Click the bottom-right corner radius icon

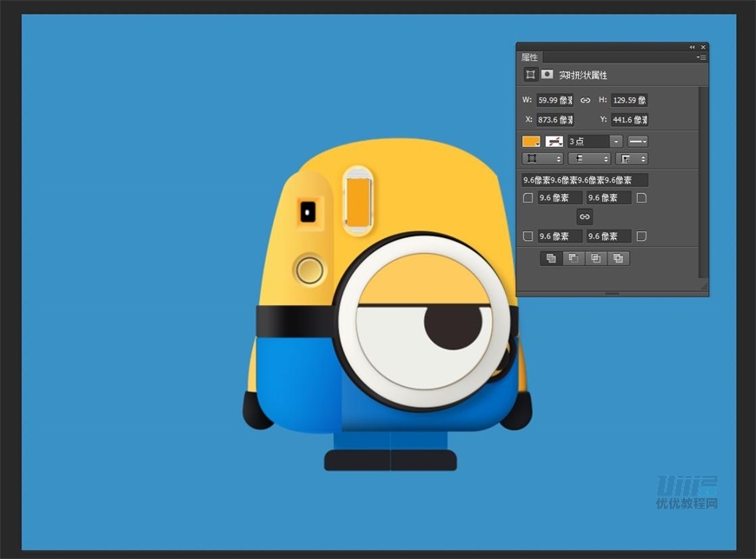[641, 236]
